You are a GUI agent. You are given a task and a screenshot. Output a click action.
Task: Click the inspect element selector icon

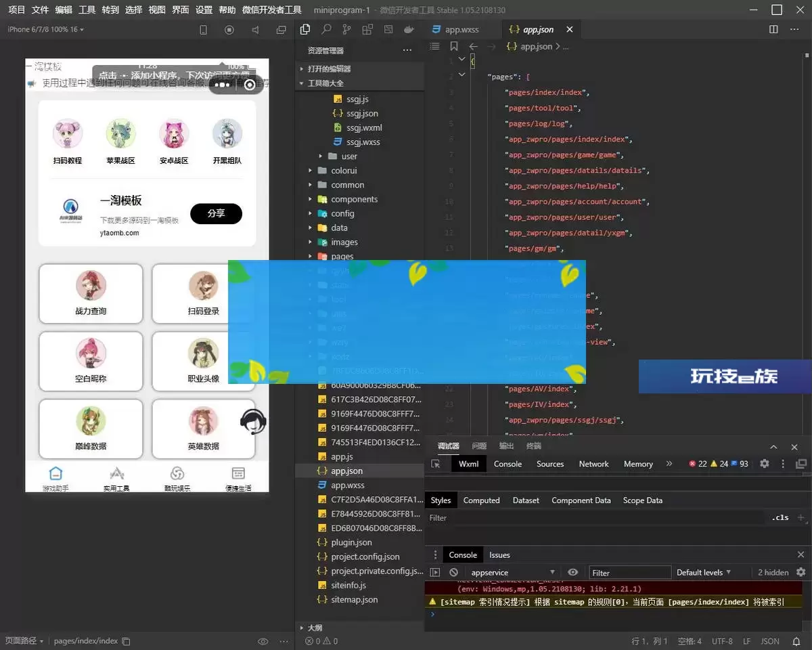click(436, 464)
